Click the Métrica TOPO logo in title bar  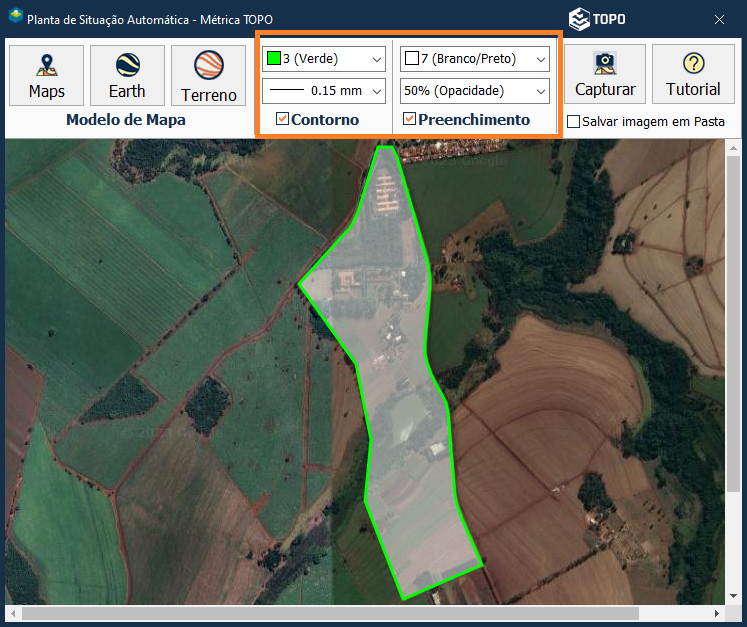point(597,19)
